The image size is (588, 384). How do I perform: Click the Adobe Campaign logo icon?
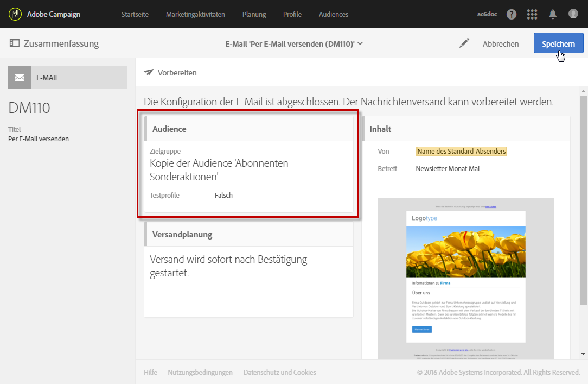pyautogui.click(x=15, y=14)
